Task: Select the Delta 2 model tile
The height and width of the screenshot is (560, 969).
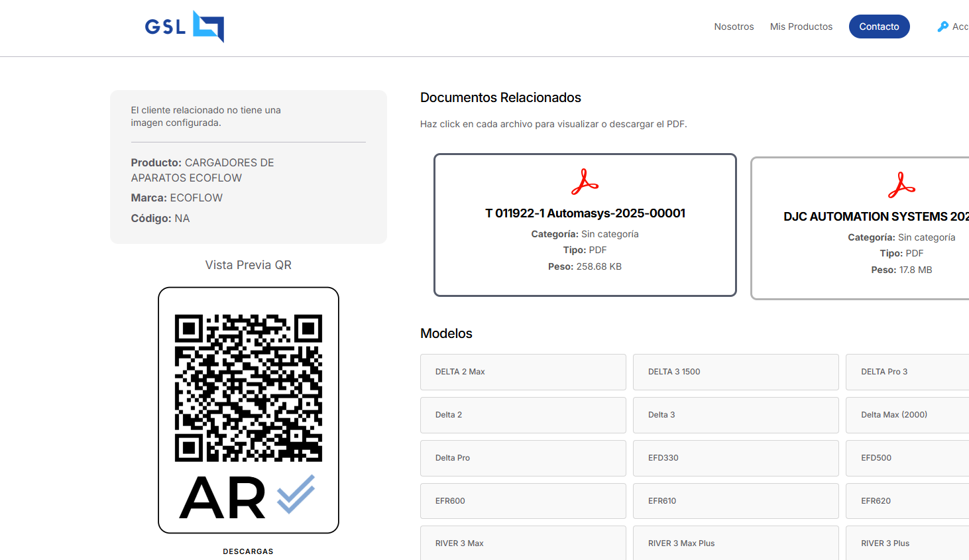Action: click(523, 415)
